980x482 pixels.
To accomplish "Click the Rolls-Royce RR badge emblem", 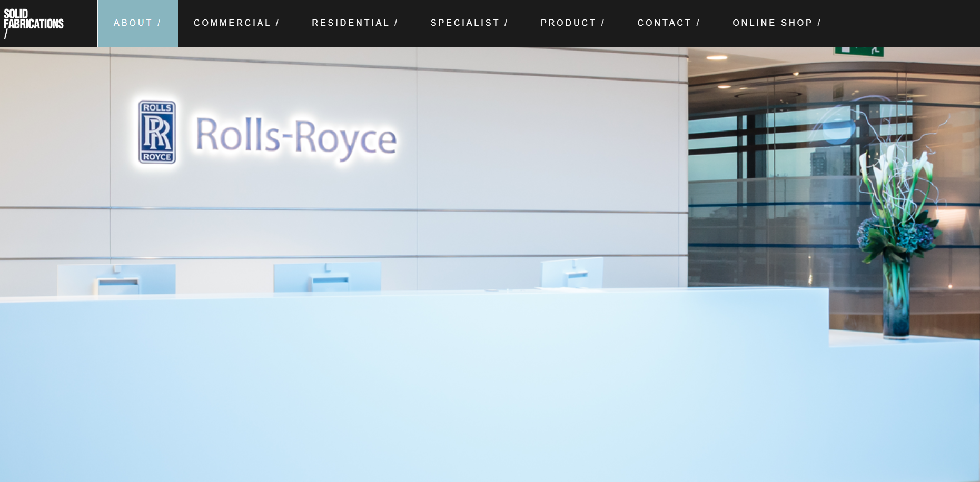I will 157,132.
